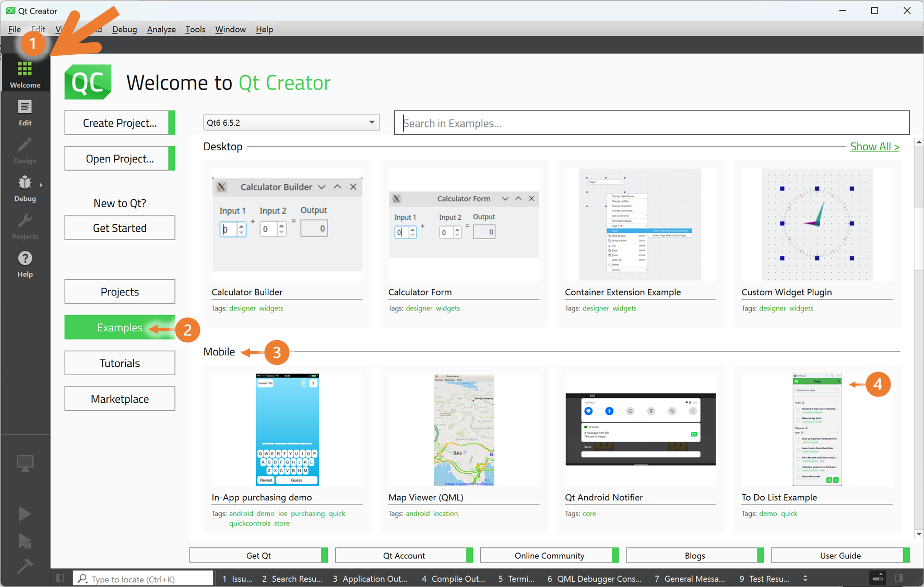Open the Debug menu
Image resolution: width=924 pixels, height=587 pixels.
pos(124,29)
